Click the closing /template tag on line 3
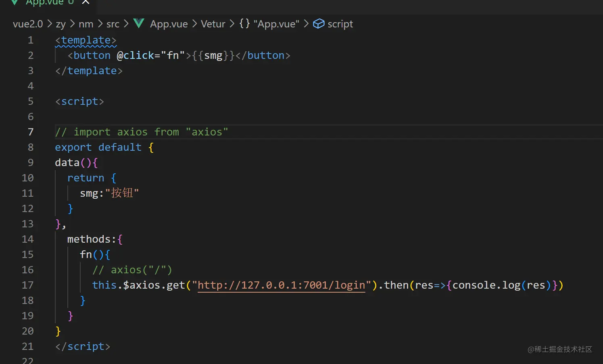Screen dimensions: 603x364 tap(89, 71)
